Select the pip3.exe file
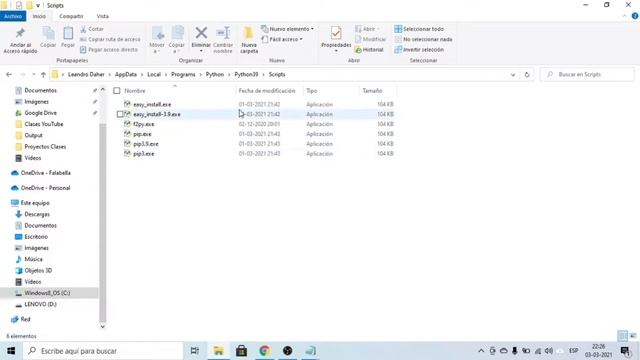This screenshot has width=640, height=360. point(143,154)
